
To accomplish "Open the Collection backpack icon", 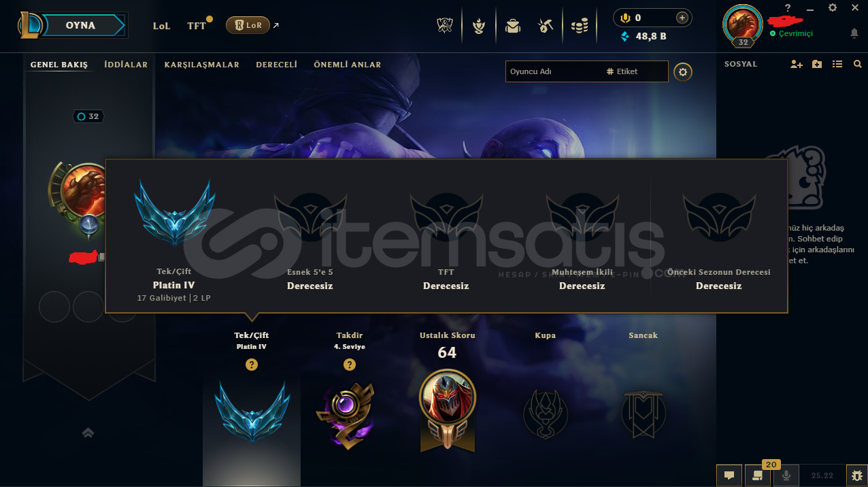I will 512,26.
